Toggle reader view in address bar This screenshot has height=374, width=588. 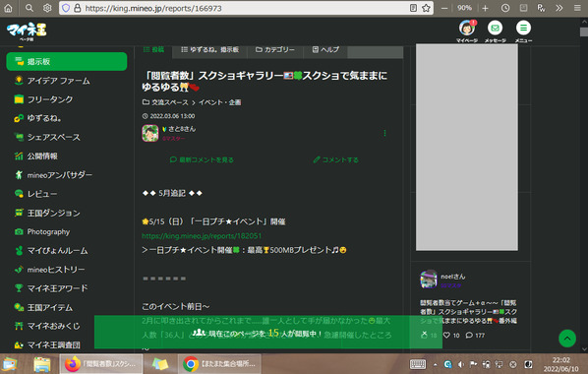[413, 8]
